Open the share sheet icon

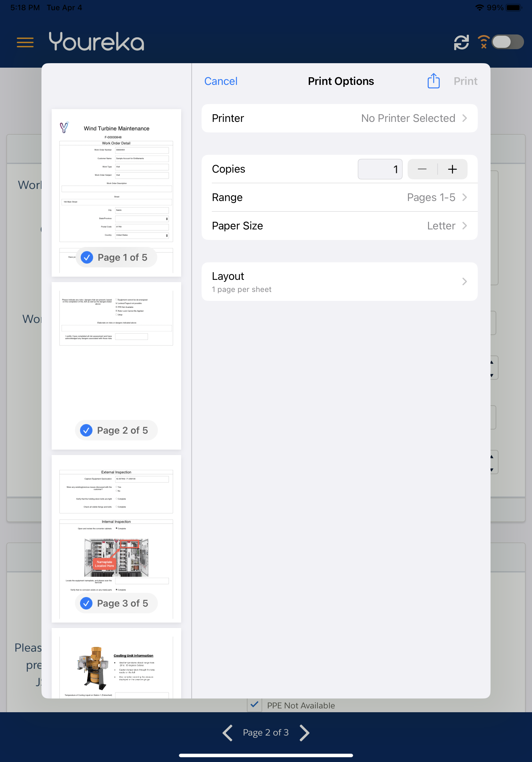(433, 81)
